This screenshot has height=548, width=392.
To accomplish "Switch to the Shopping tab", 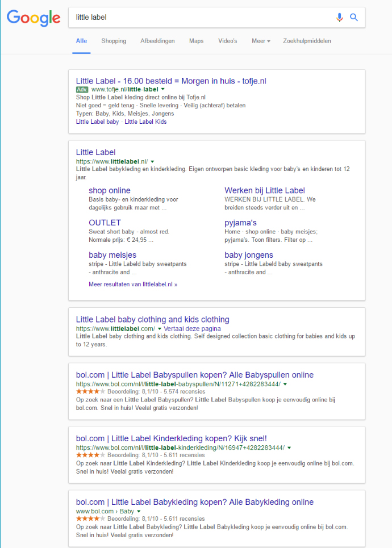I will (x=114, y=41).
